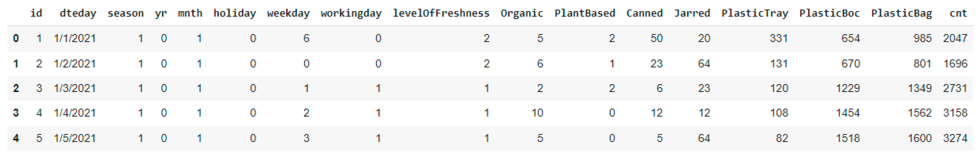Click the season column header
Viewport: 980px width, 158px height.
125,13
